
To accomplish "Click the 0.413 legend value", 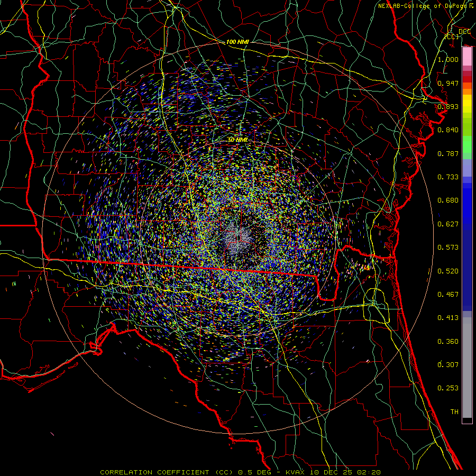I will (x=448, y=318).
